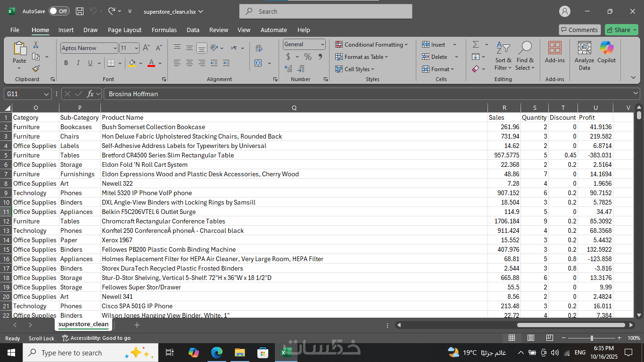The height and width of the screenshot is (362, 644).
Task: Toggle Align Left in Alignment group
Action: coord(177,63)
